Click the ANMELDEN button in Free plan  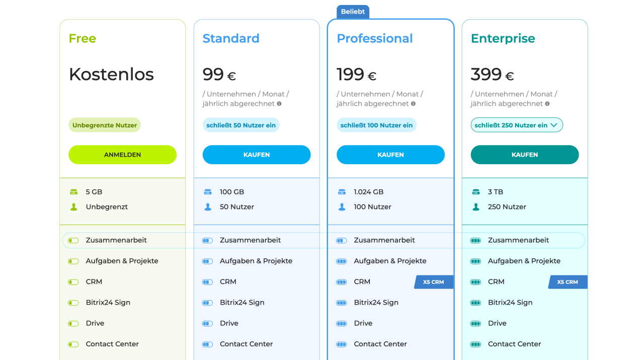click(123, 155)
